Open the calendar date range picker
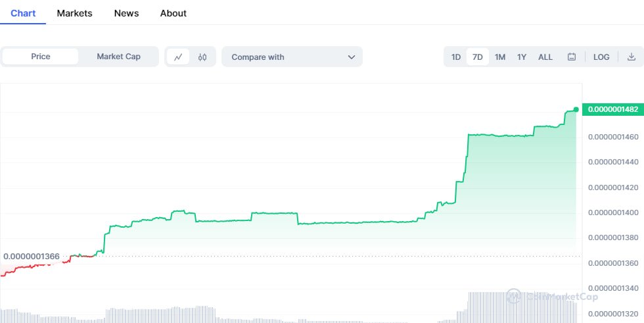Image resolution: width=644 pixels, height=323 pixels. (571, 57)
